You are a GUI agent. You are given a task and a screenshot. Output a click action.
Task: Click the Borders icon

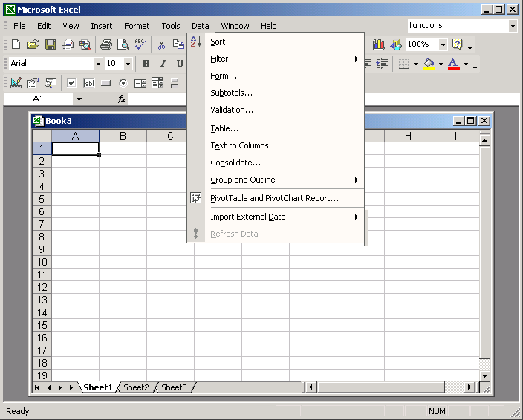[x=403, y=63]
